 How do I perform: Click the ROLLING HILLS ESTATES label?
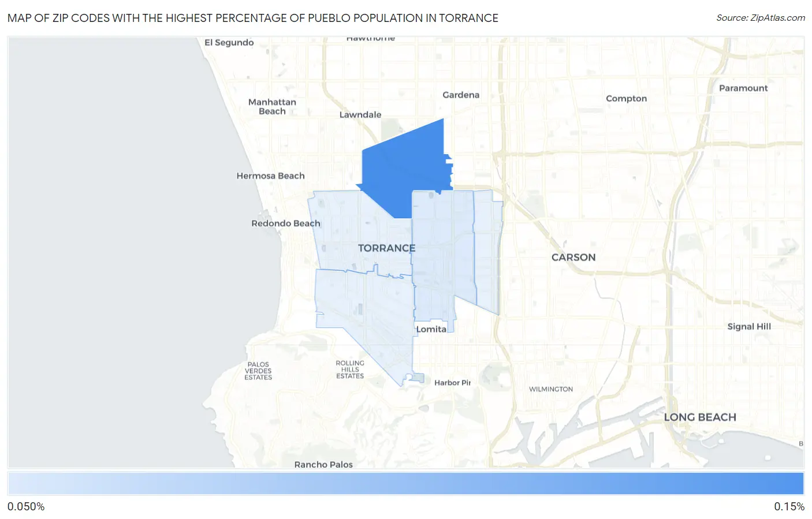tap(350, 369)
